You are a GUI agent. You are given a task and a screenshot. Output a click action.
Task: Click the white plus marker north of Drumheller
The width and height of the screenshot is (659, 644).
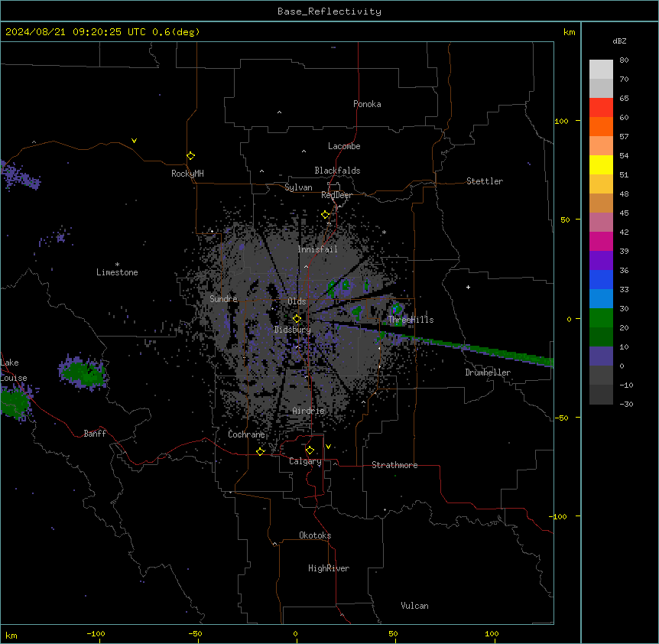click(x=468, y=287)
